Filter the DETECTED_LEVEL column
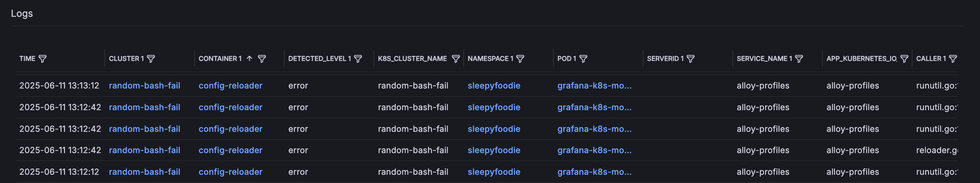 [x=358, y=59]
